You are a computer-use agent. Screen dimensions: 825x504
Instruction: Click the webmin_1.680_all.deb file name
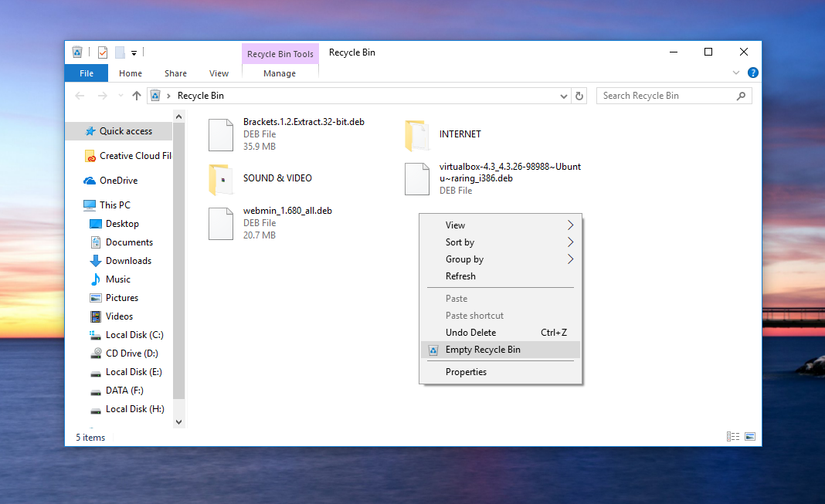[x=287, y=211]
